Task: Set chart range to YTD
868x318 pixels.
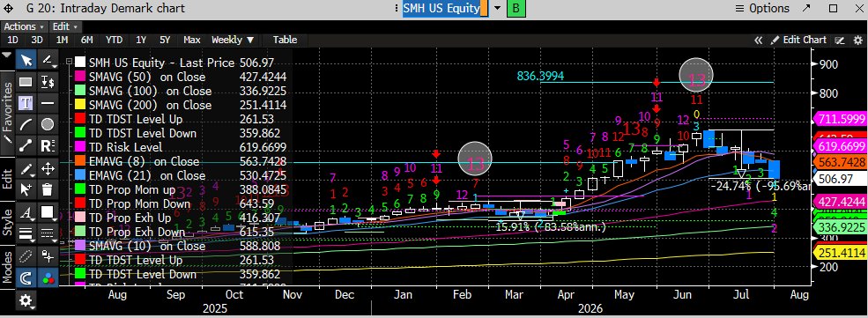Action: pos(114,40)
